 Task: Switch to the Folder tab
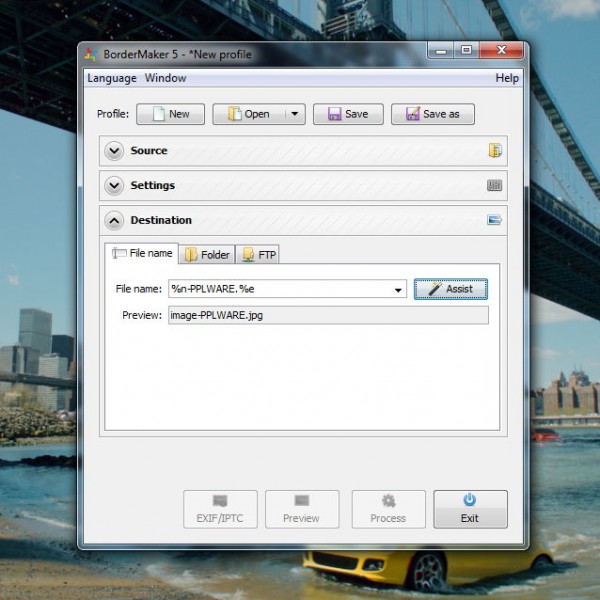(207, 254)
